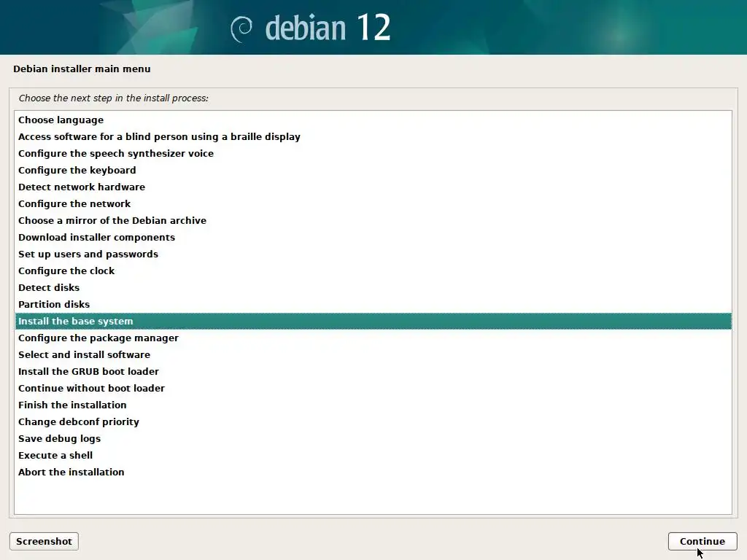Click the Debian swirl logo in banner
Viewport: 747px width, 560px height.
(241, 28)
